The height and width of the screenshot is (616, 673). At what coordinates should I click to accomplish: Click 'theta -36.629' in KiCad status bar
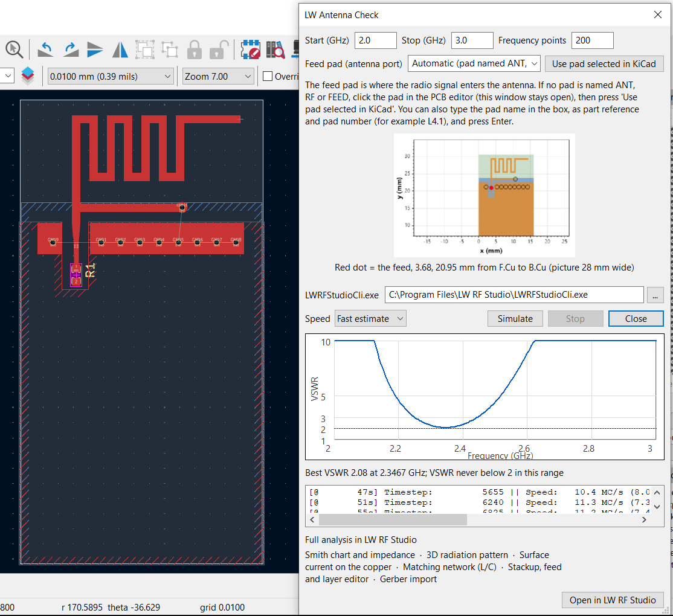134,607
